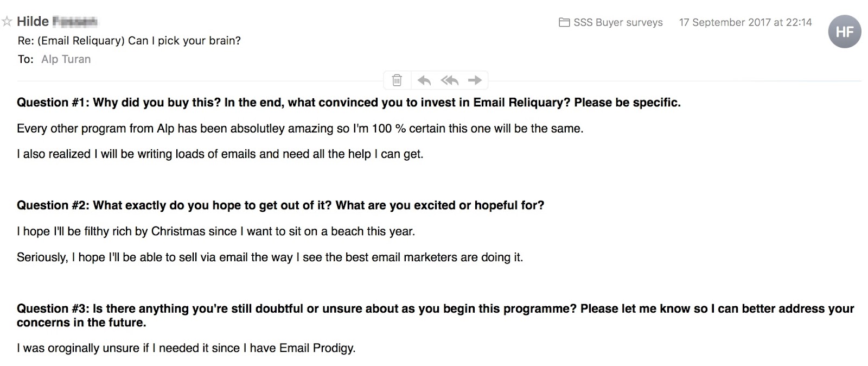This screenshot has height=366, width=868.
Task: Open the HF sender avatar
Action: [845, 31]
